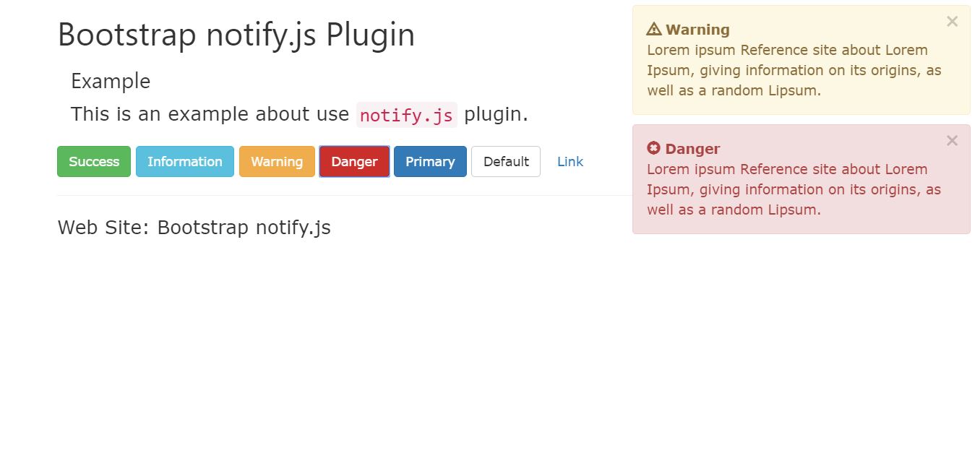Click the Lorem ipsum text in the Danger alert
980x474 pixels.
pyautogui.click(x=794, y=189)
